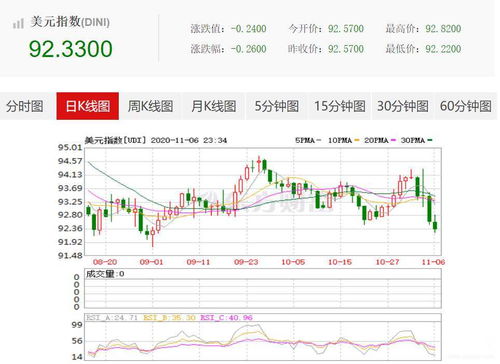This screenshot has width=500, height=364.
Task: Click the 成交量 volume panel label
Action: [x=100, y=274]
